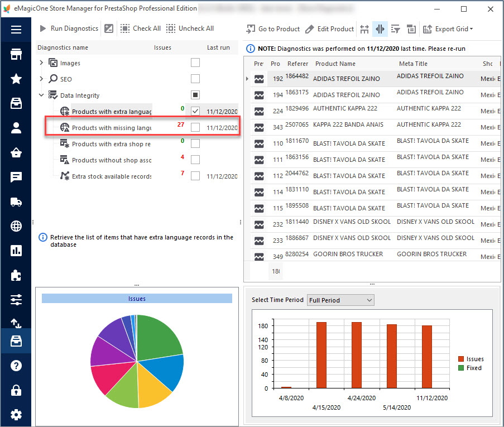Expand the Images tree node
The height and width of the screenshot is (427, 504).
pyautogui.click(x=41, y=63)
